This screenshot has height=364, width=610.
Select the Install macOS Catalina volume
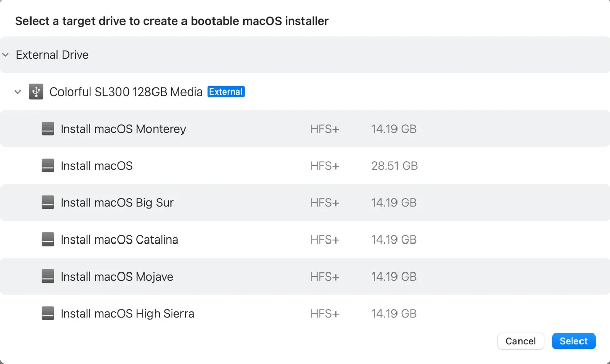click(305, 239)
